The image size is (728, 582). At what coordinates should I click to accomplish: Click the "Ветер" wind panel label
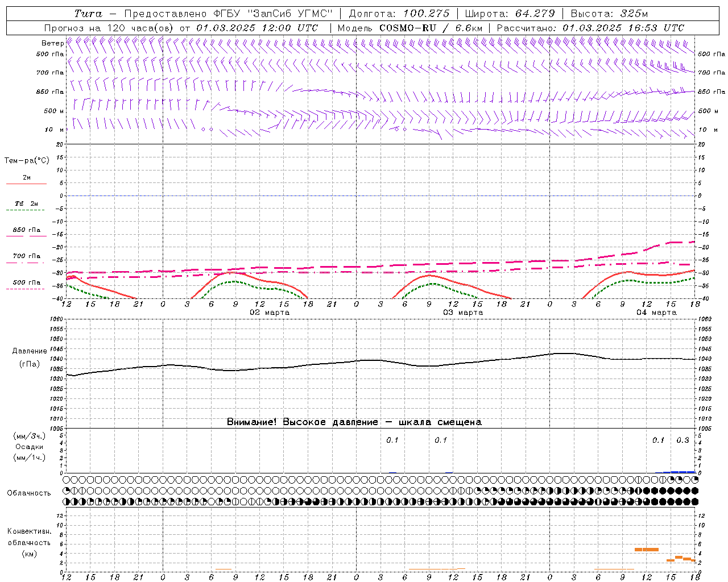(x=53, y=43)
